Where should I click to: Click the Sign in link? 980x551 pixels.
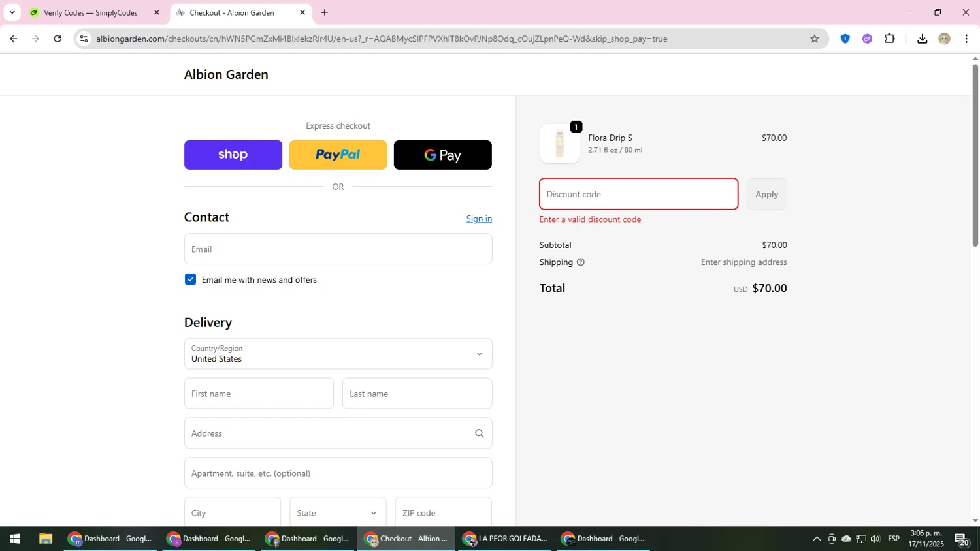pyautogui.click(x=479, y=219)
